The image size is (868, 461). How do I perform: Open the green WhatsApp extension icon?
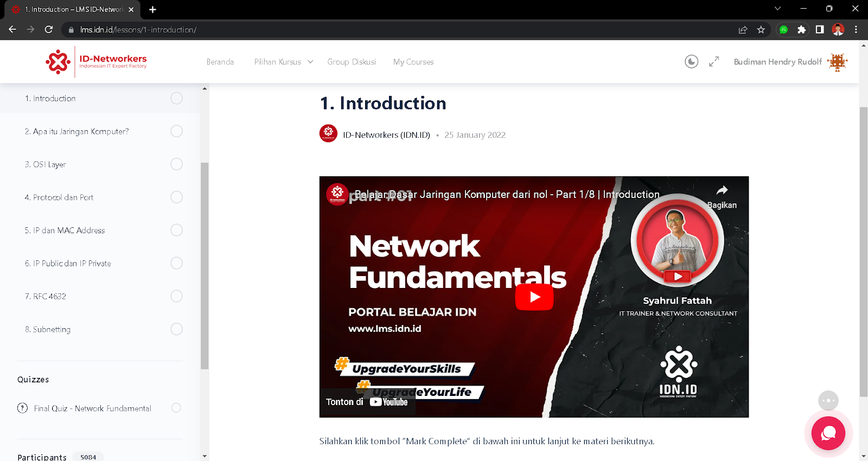tap(783, 30)
